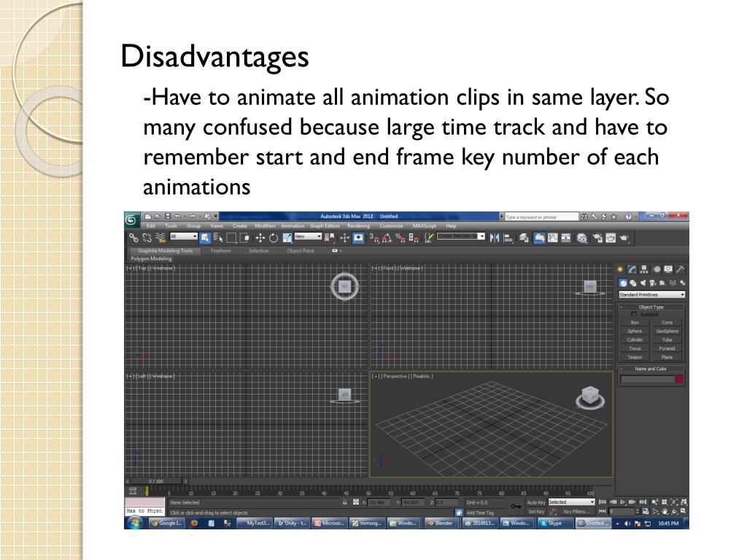747x560 pixels.
Task: Open the Curve Editor toolbar icon
Action: pyautogui.click(x=553, y=237)
